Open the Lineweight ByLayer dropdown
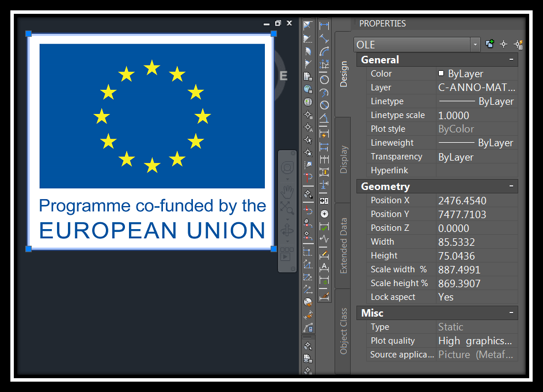Viewport: 543px width, 392px height. (x=477, y=143)
